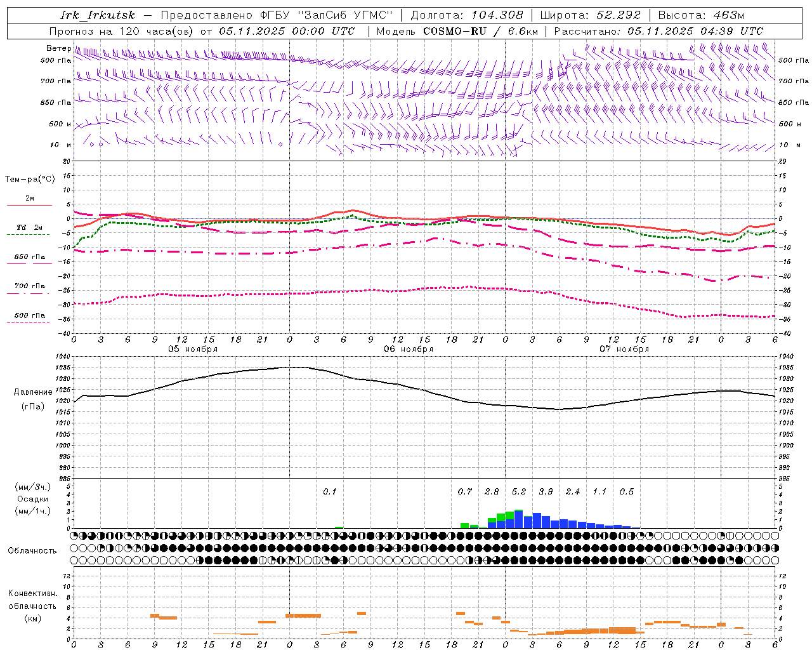Click the date label "06 ноября"
This screenshot has height=650, width=812.
tap(409, 349)
